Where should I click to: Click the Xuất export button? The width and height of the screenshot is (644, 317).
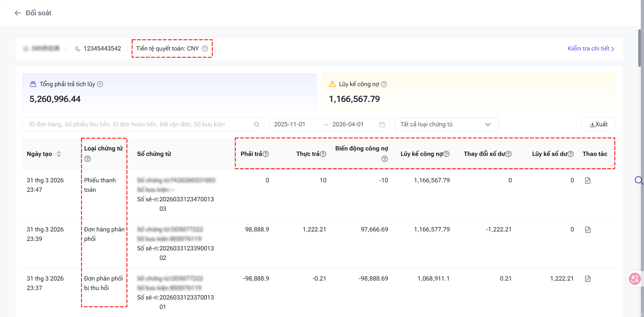599,124
